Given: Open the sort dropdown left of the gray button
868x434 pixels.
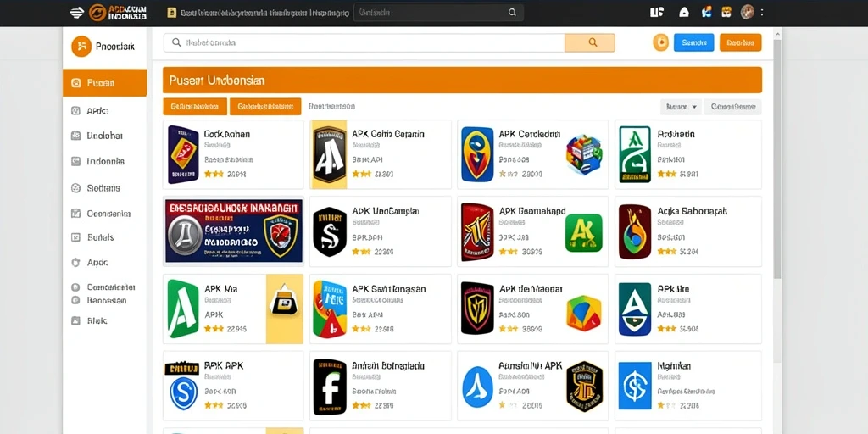Looking at the screenshot, I should tap(681, 107).
